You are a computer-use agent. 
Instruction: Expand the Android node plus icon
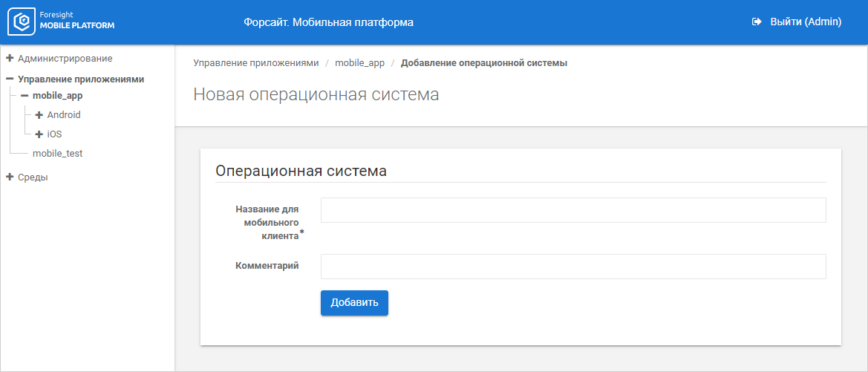click(39, 115)
